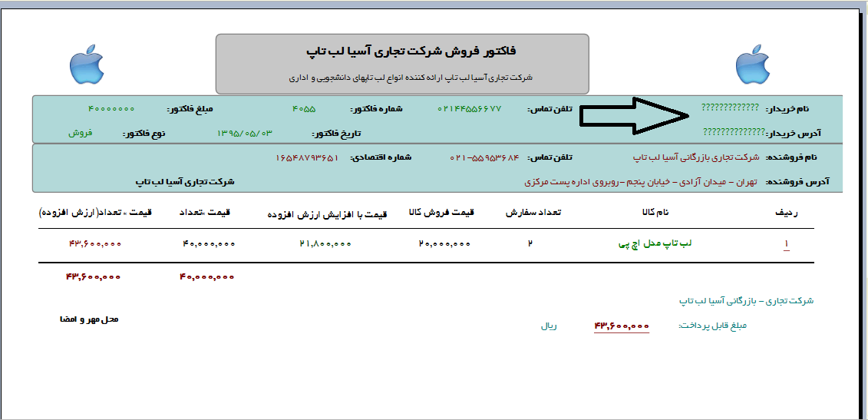Screen dimensions: 868x420
Task: Click the bold total ۴۳,۶۰۰,۰۰۰ below the table
Action: [94, 276]
